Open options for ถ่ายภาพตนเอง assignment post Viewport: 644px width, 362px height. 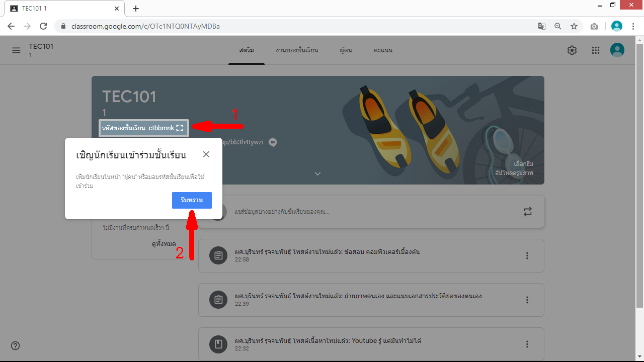tap(527, 300)
